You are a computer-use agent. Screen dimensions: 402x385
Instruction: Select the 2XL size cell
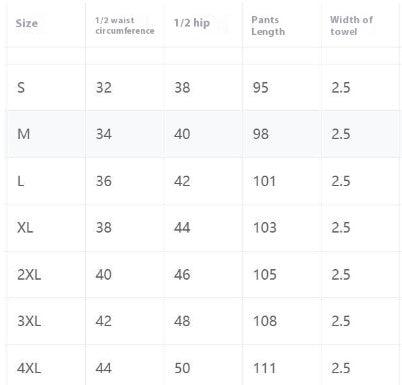coord(29,275)
